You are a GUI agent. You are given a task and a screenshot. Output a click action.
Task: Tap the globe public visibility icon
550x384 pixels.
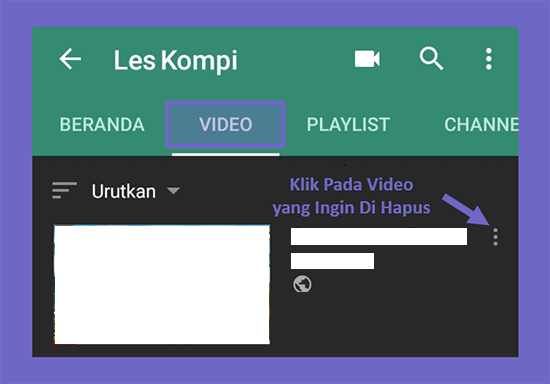[302, 284]
